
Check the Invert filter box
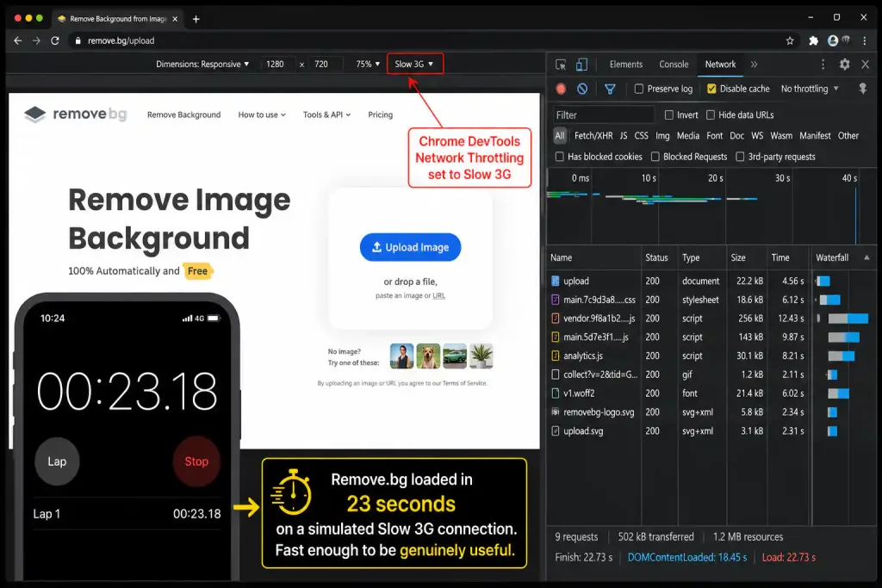coord(668,115)
